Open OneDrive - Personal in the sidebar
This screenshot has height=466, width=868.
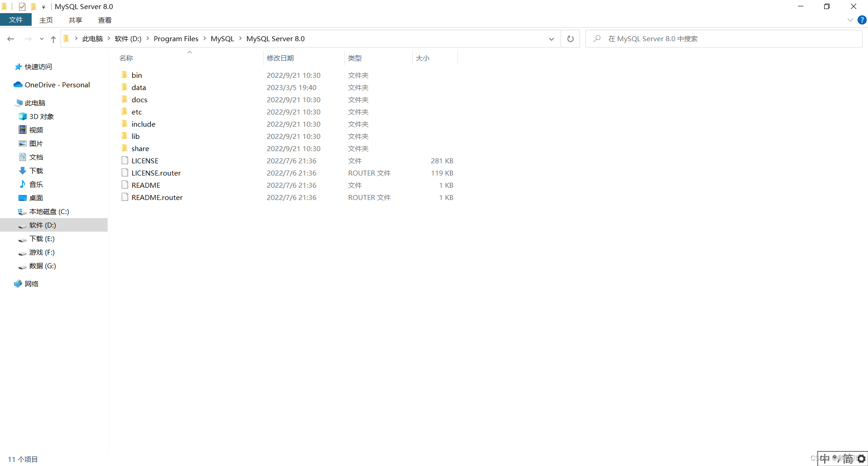click(52, 85)
